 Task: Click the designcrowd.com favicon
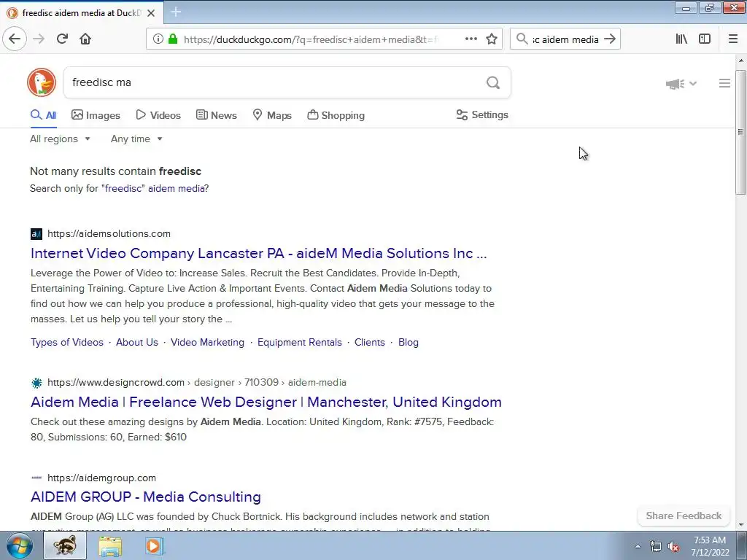tap(36, 382)
